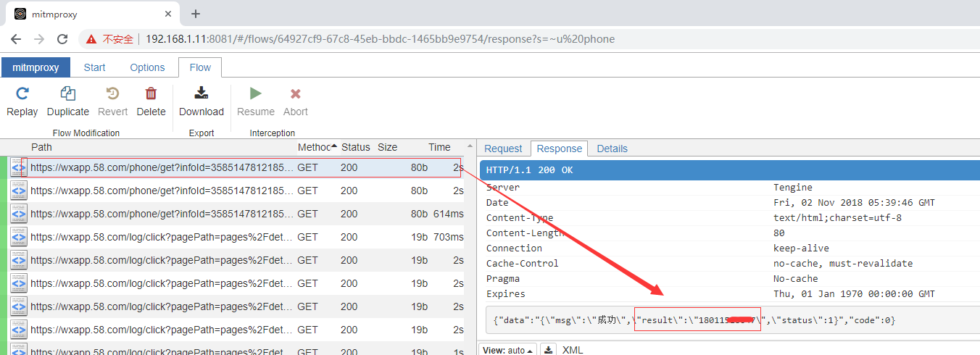Delete the selected flow with the trash icon

[151, 93]
